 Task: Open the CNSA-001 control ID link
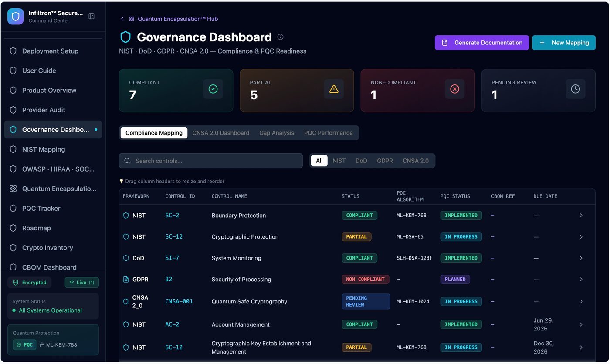click(179, 301)
